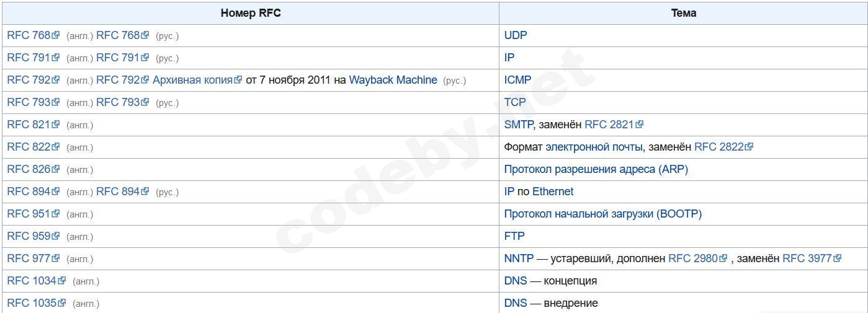The image size is (868, 313).
Task: Click external-link icon after Архивная копия
Action: pyautogui.click(x=238, y=80)
